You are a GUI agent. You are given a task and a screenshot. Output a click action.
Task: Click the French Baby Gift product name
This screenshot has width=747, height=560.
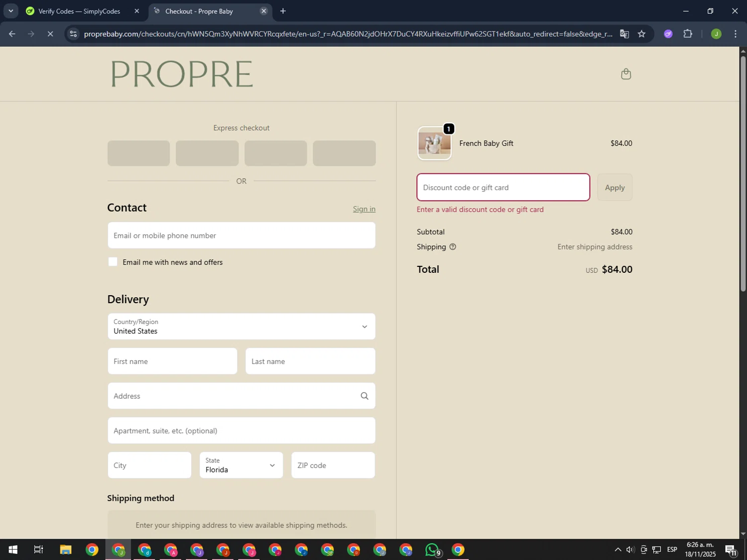point(486,143)
